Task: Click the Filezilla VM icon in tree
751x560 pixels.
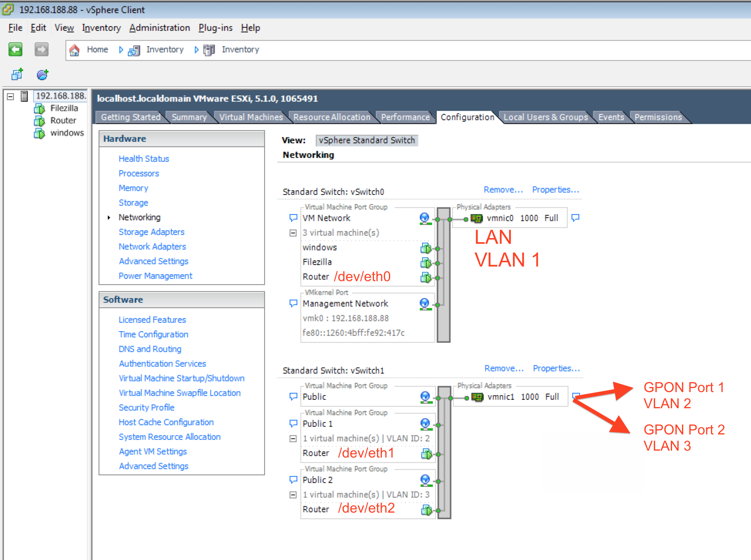Action: click(39, 109)
